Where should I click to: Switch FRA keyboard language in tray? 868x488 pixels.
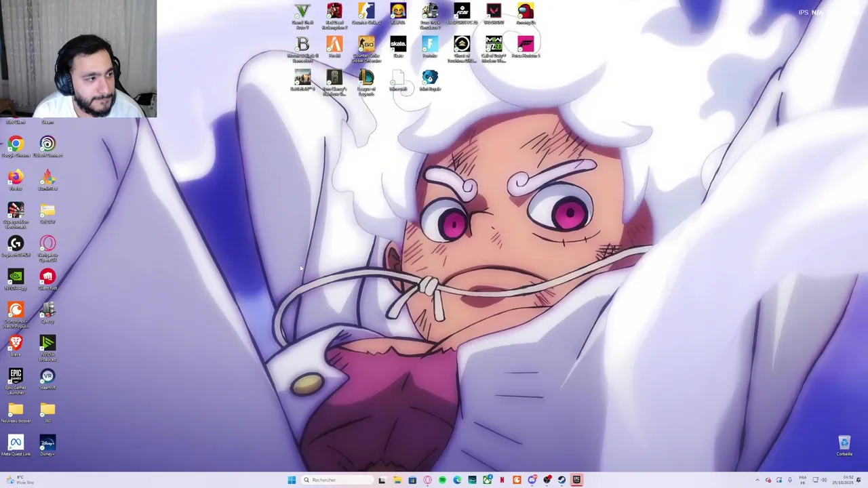coord(803,480)
